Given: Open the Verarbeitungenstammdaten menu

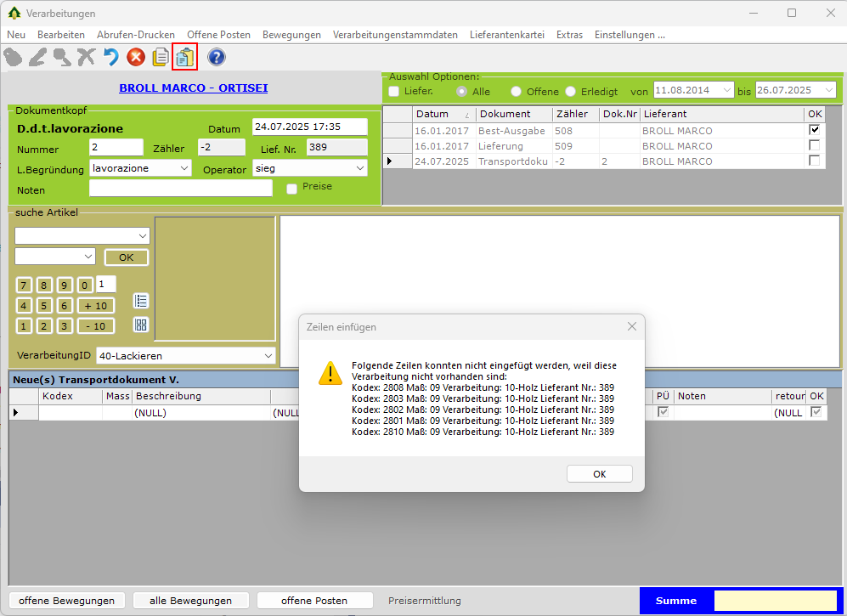Looking at the screenshot, I should click(x=395, y=35).
